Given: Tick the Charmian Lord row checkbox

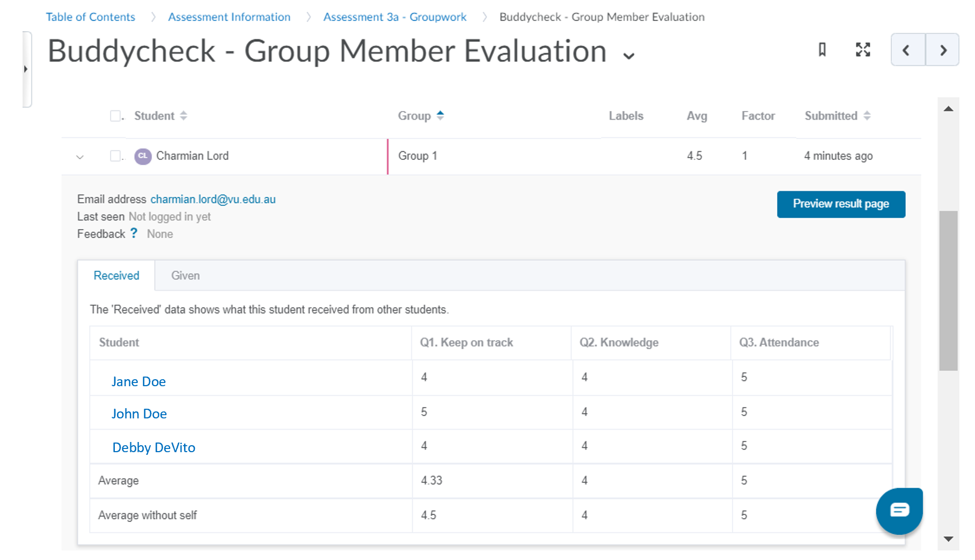Looking at the screenshot, I should pyautogui.click(x=115, y=156).
